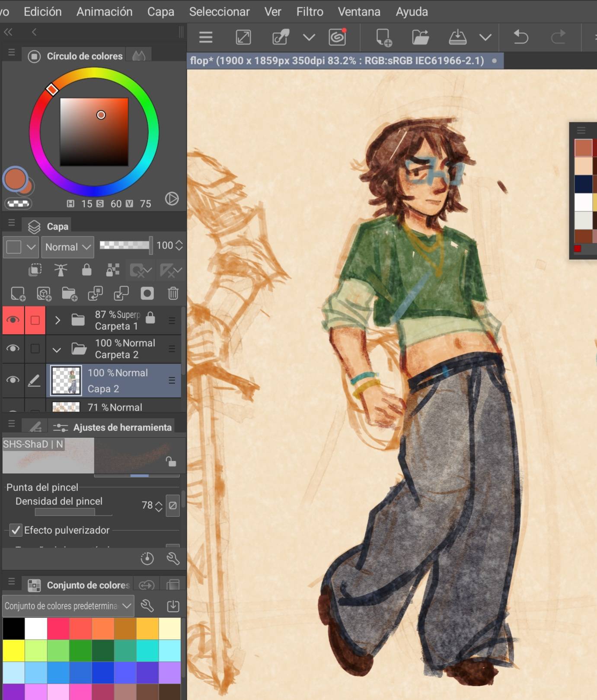597x700 pixels.
Task: Open the Normal blending mode dropdown
Action: tap(68, 247)
